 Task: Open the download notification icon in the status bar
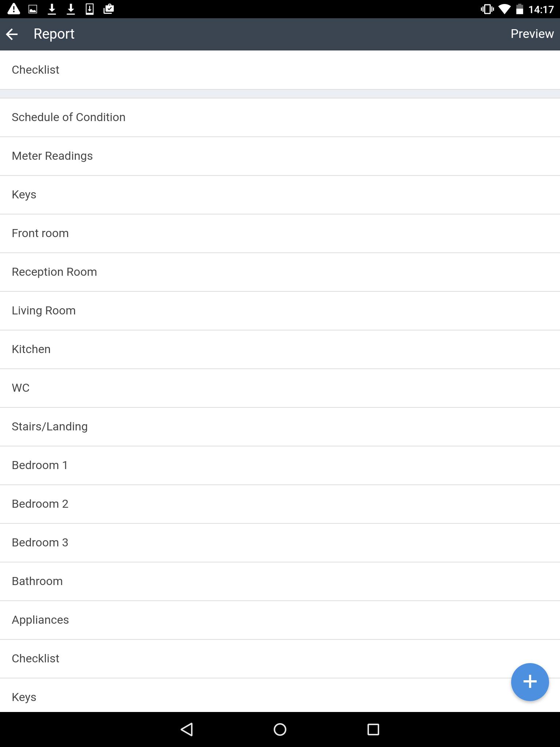tap(52, 9)
